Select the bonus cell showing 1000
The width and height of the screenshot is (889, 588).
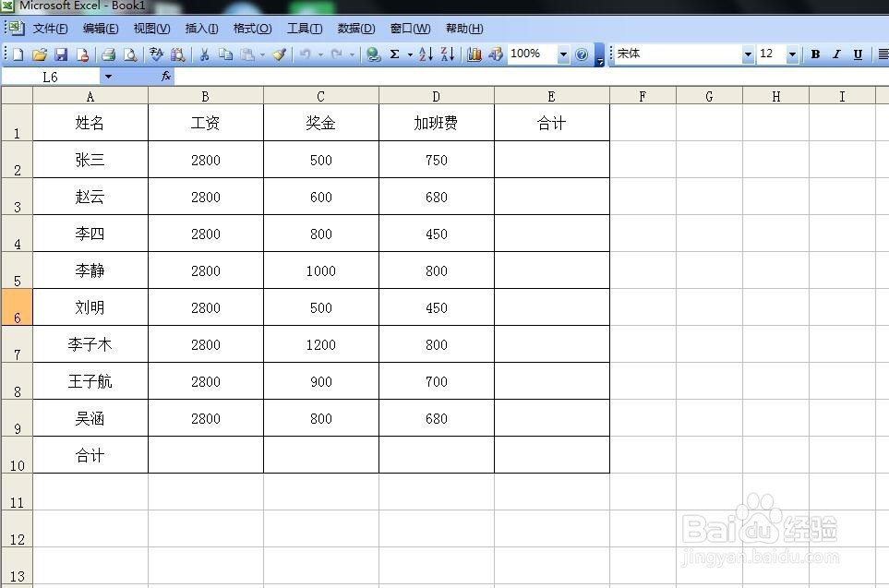click(x=321, y=270)
